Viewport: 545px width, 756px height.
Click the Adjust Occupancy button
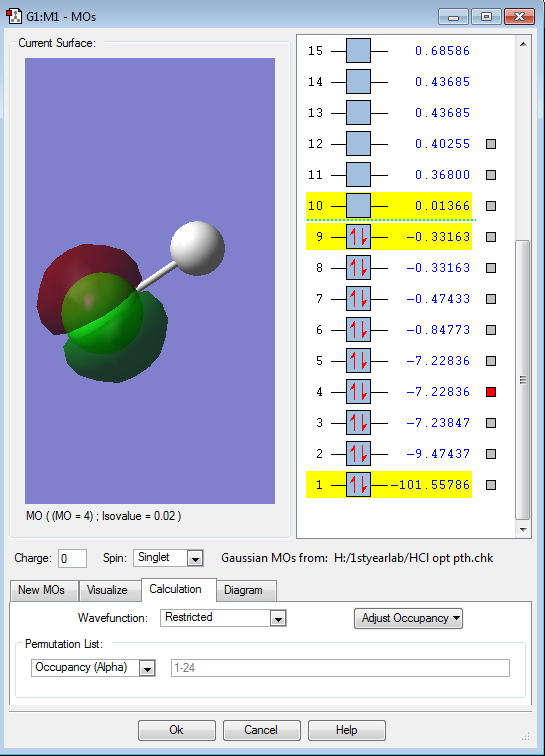click(x=409, y=618)
